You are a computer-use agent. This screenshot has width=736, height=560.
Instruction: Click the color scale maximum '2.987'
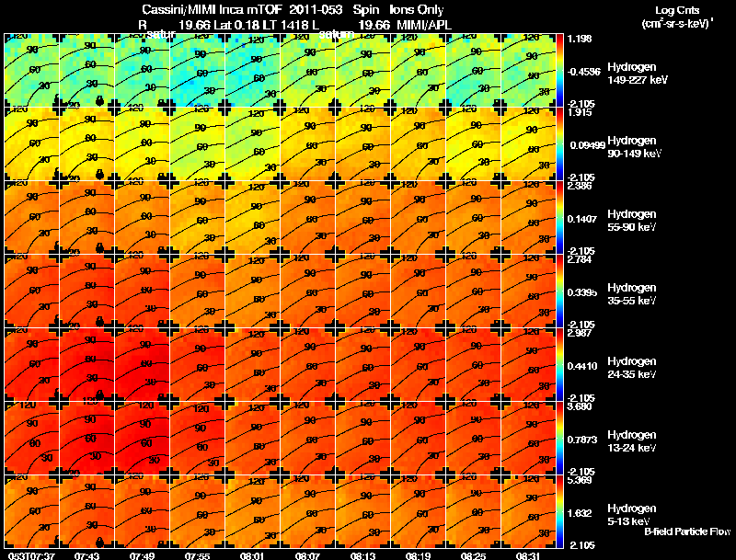coord(580,333)
